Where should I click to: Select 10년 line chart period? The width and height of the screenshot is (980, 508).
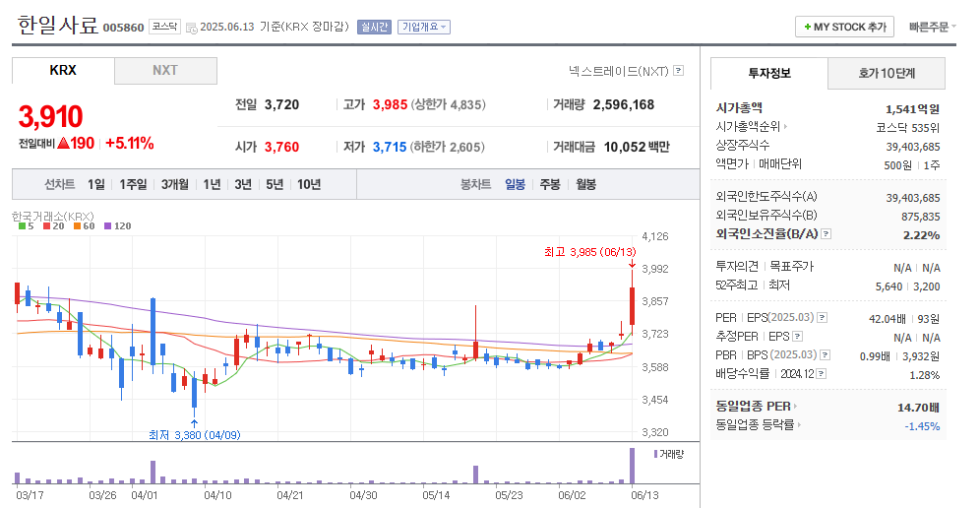[x=309, y=184]
